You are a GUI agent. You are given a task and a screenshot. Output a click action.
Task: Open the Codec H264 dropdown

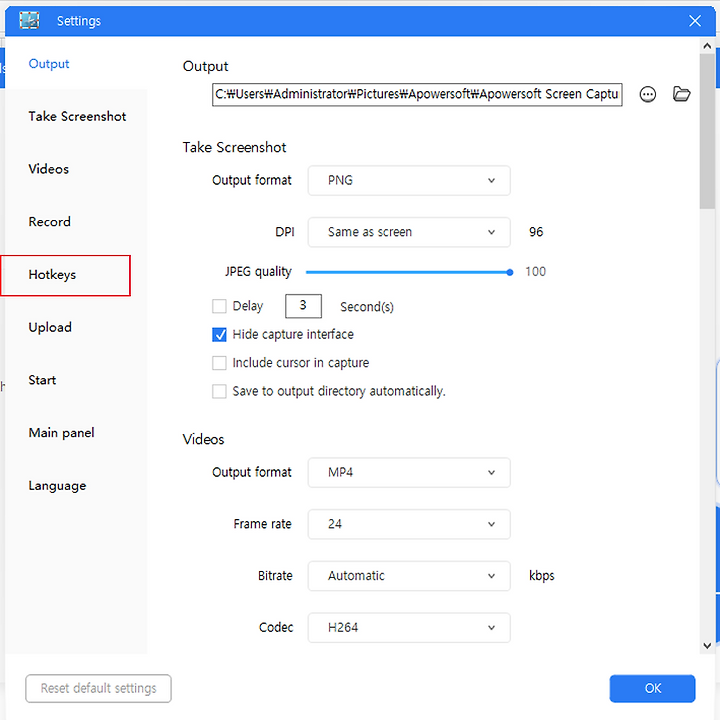[x=409, y=627]
